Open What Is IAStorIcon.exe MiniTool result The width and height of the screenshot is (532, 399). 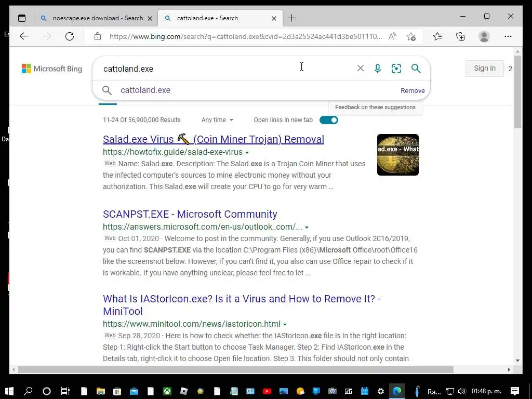pos(242,305)
